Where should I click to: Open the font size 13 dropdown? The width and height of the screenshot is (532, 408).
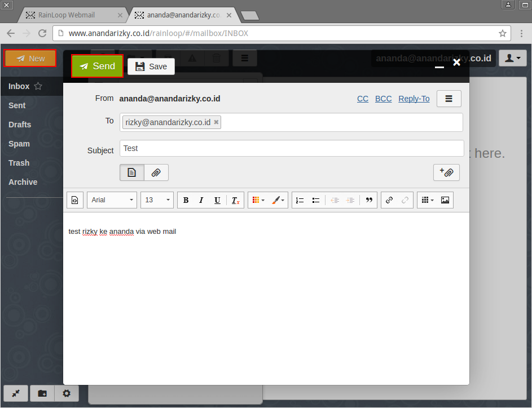coord(157,200)
